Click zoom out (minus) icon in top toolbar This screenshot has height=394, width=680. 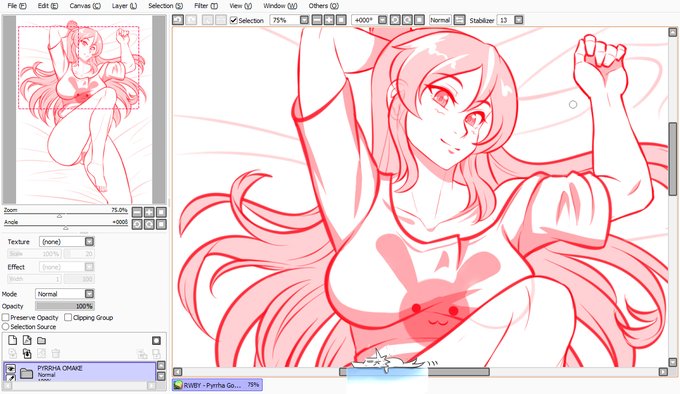[317, 20]
